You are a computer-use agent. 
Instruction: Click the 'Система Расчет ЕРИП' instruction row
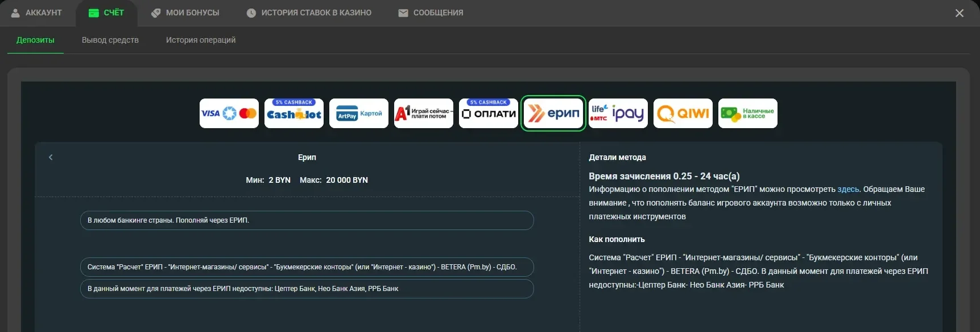(x=307, y=267)
